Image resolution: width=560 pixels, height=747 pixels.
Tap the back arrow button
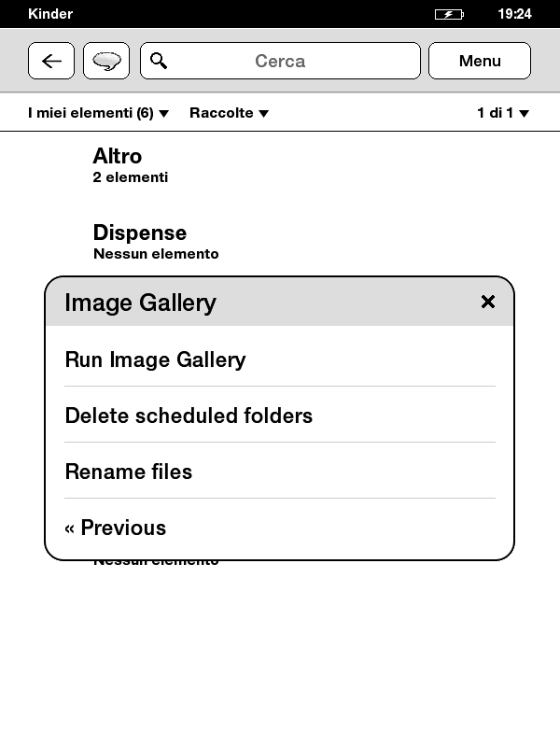point(51,62)
